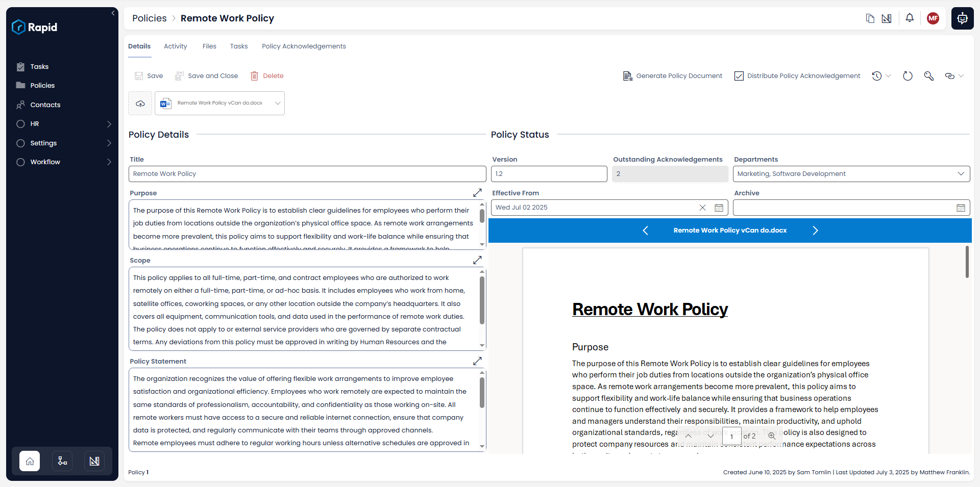Open the link options dropdown arrow
The image size is (980, 487).
point(962,76)
